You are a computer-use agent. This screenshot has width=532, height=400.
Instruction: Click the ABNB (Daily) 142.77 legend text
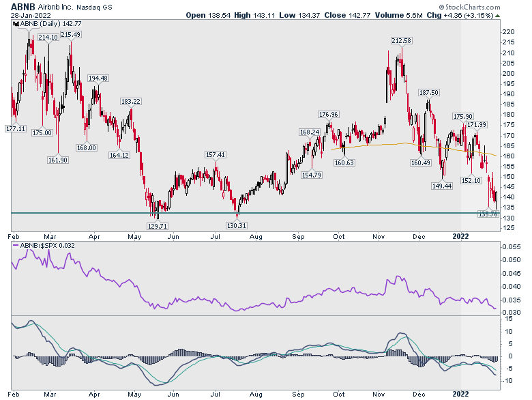click(x=50, y=24)
